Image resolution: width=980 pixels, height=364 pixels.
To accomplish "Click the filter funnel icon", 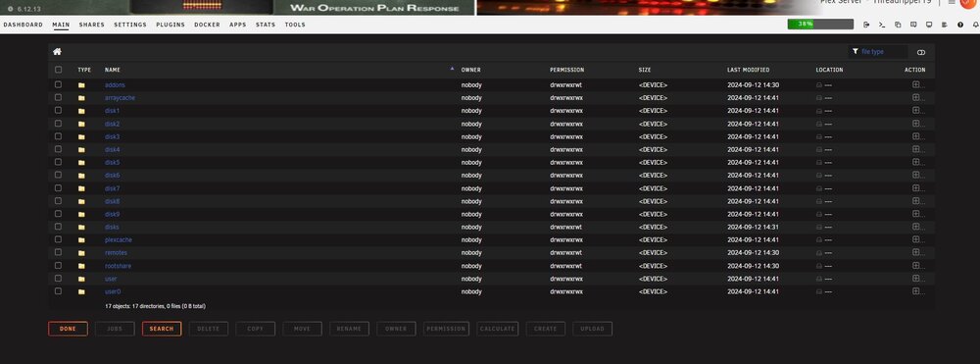I will click(x=855, y=52).
